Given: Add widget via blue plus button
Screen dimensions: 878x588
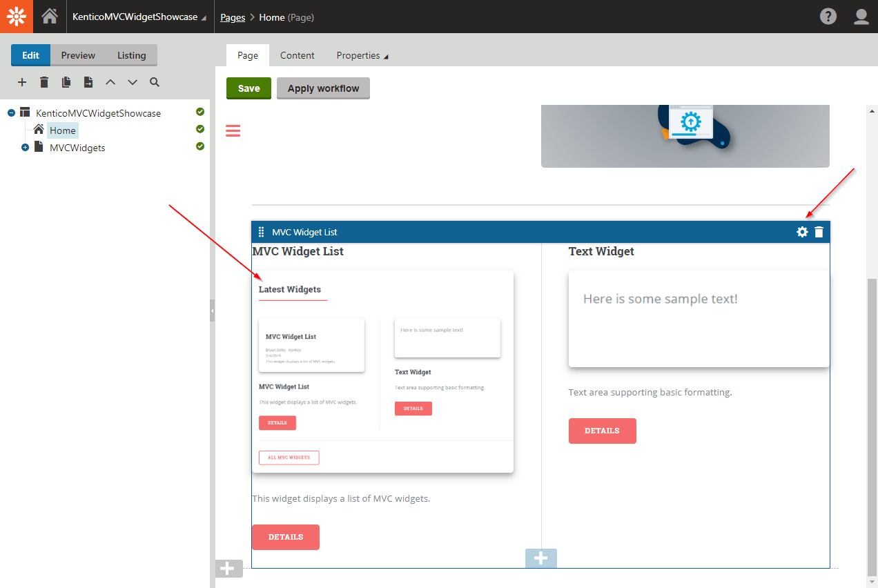Looking at the screenshot, I should point(541,558).
